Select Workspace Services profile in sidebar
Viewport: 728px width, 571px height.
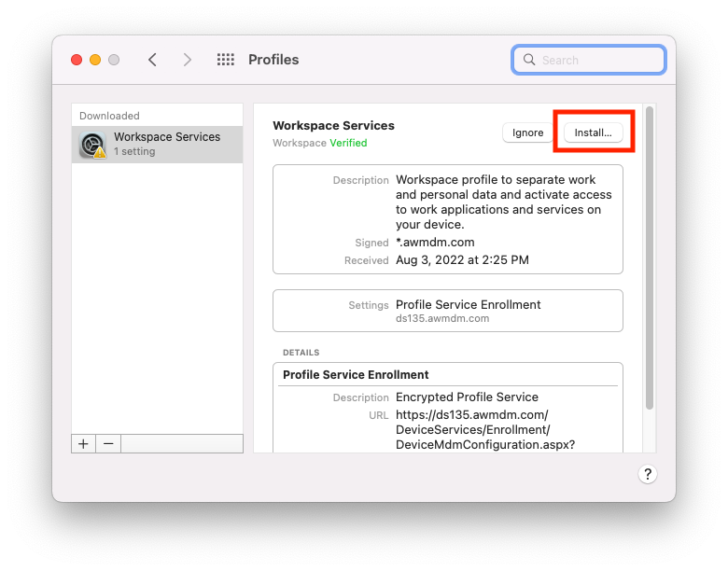[157, 145]
